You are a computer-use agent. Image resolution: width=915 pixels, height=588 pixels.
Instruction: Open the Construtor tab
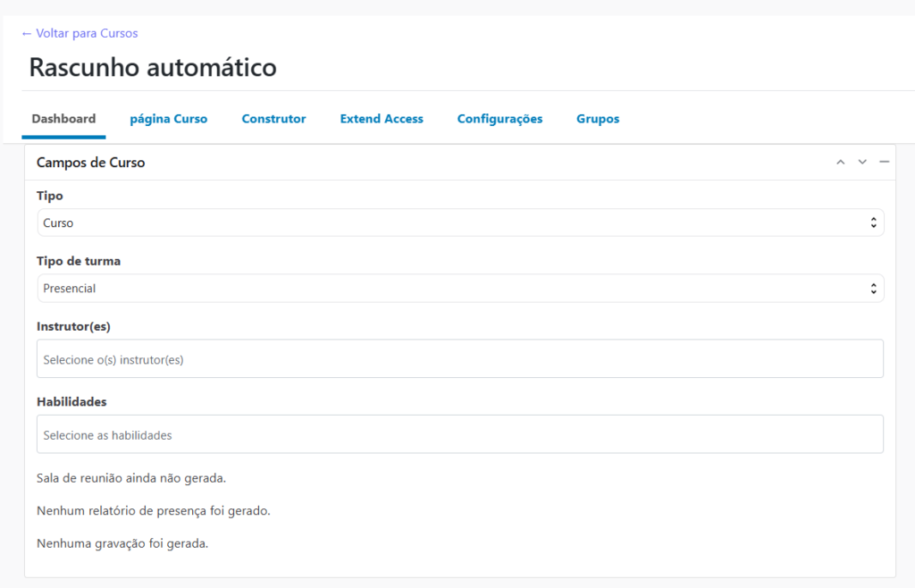[273, 119]
